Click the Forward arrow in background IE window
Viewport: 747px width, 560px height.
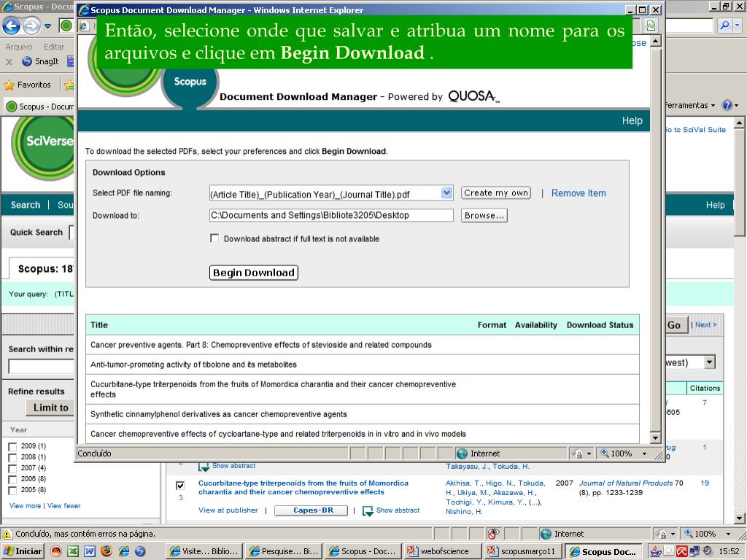click(32, 26)
